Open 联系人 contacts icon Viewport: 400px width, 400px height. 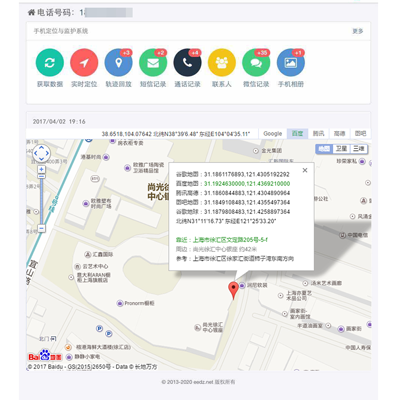tap(222, 63)
